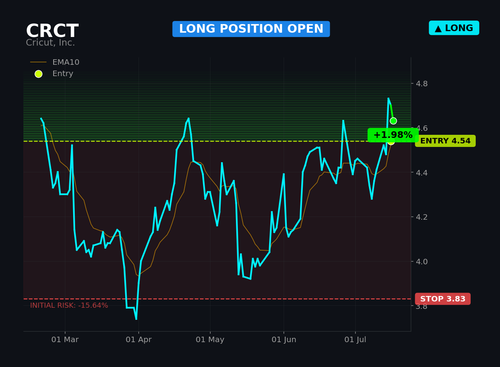This screenshot has width=500, height=367.
Task: Click the 4.8 price axis label
Action: 422,84
